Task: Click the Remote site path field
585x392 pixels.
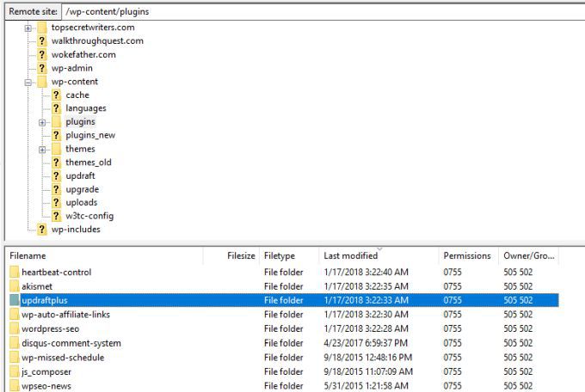Action: pos(323,11)
